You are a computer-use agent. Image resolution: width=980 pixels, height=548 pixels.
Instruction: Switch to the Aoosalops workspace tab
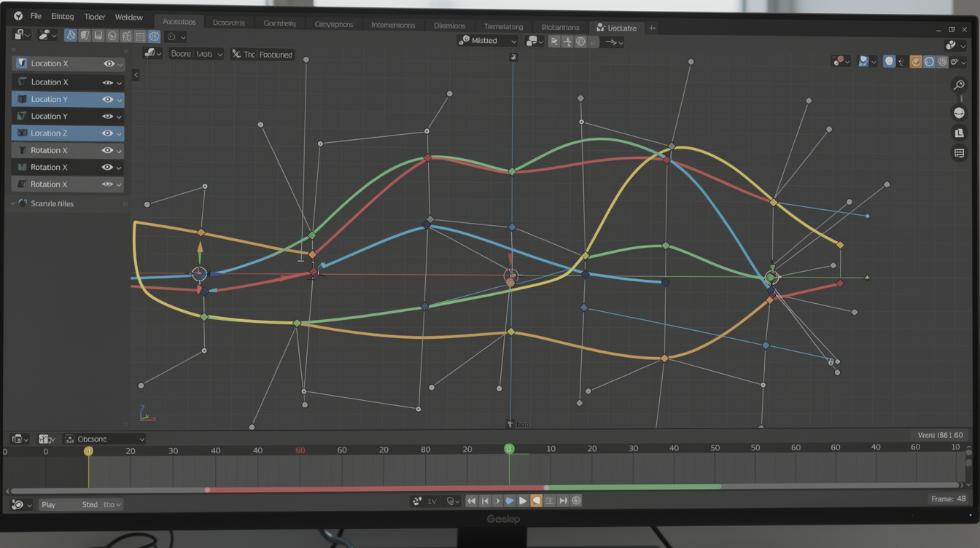click(x=179, y=21)
